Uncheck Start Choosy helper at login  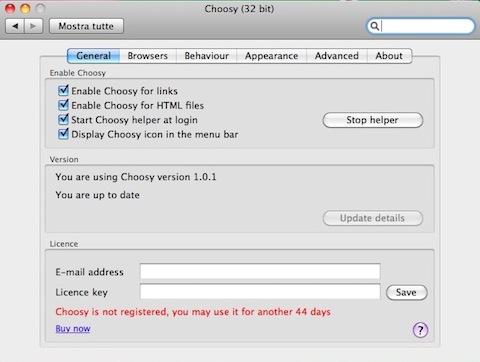(x=63, y=119)
